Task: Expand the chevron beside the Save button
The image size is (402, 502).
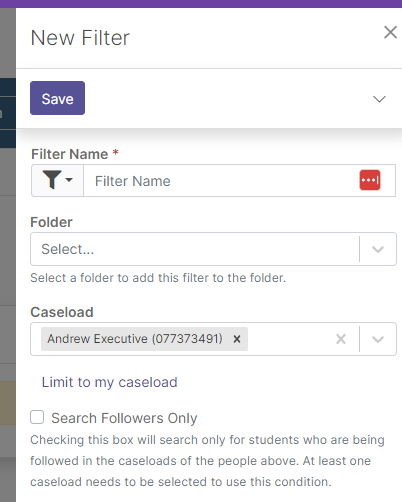Action: coord(379,99)
